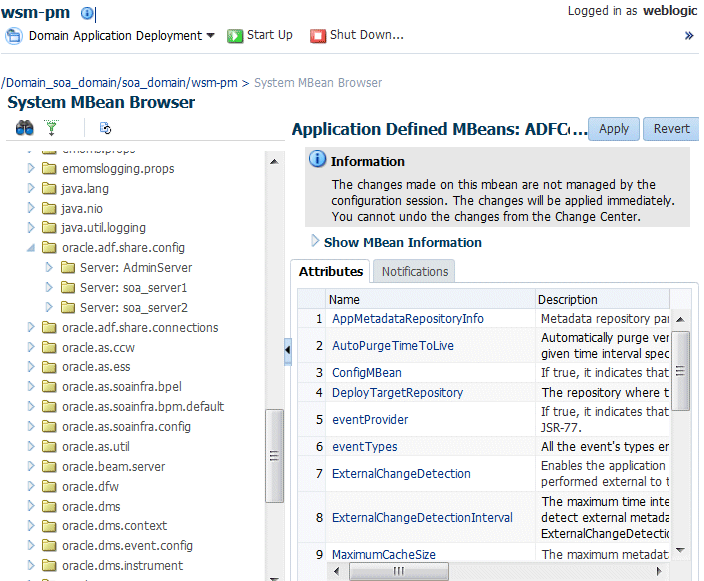Expand the java.lang tree node
The height and width of the screenshot is (581, 704).
pyautogui.click(x=31, y=188)
